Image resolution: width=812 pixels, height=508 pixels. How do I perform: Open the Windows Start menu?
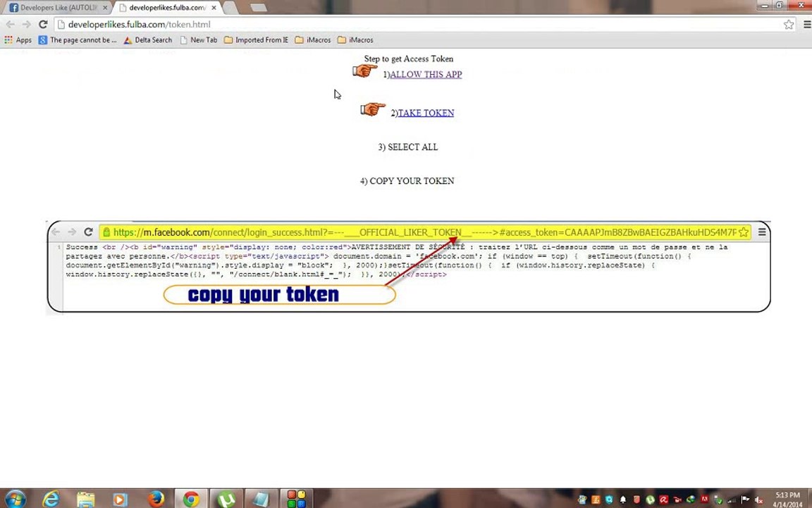click(14, 499)
